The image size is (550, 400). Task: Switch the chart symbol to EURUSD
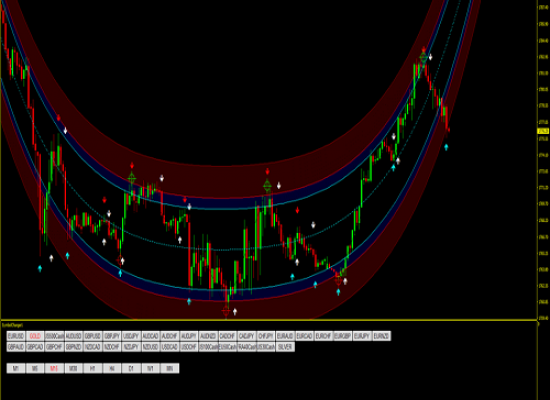pos(16,336)
